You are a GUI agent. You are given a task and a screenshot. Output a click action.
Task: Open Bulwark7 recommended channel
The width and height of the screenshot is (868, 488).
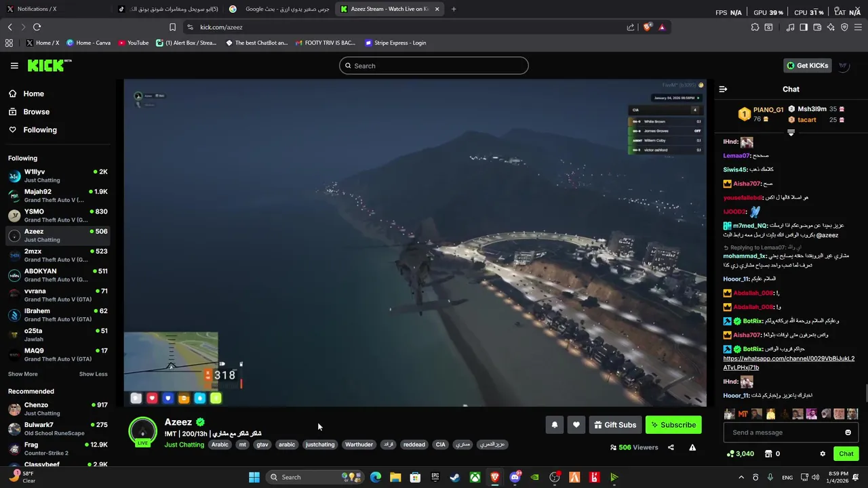pyautogui.click(x=58, y=429)
